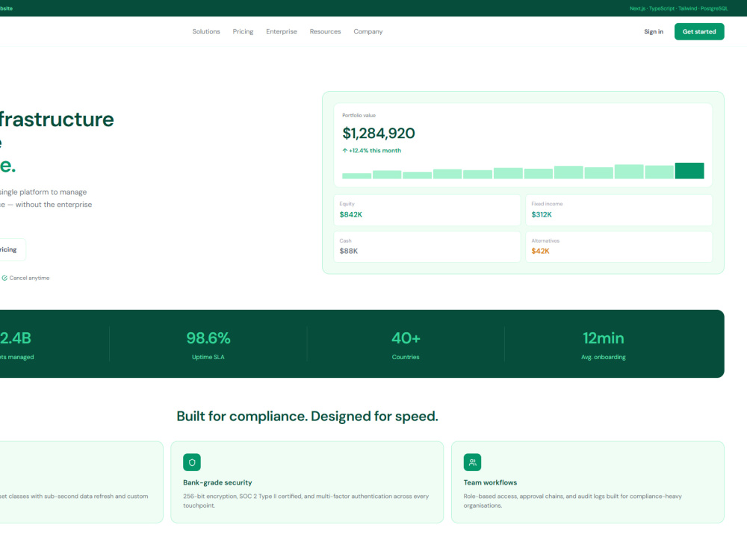The width and height of the screenshot is (747, 560).
Task: Select the dark green last bar in chart
Action: point(689,170)
